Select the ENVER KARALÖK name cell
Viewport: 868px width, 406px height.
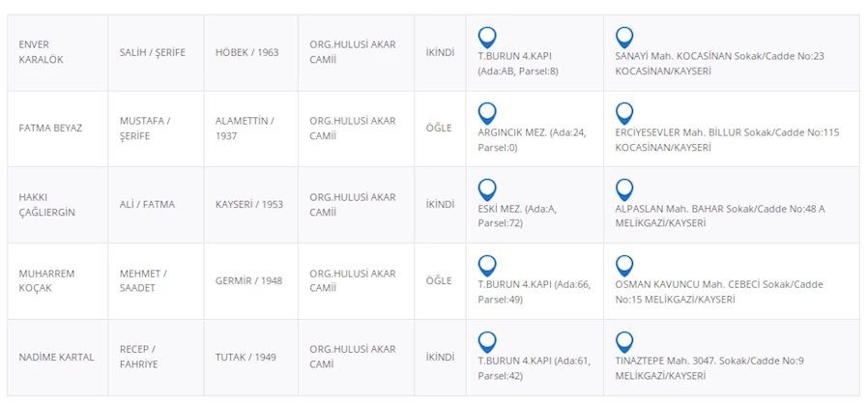(41, 52)
